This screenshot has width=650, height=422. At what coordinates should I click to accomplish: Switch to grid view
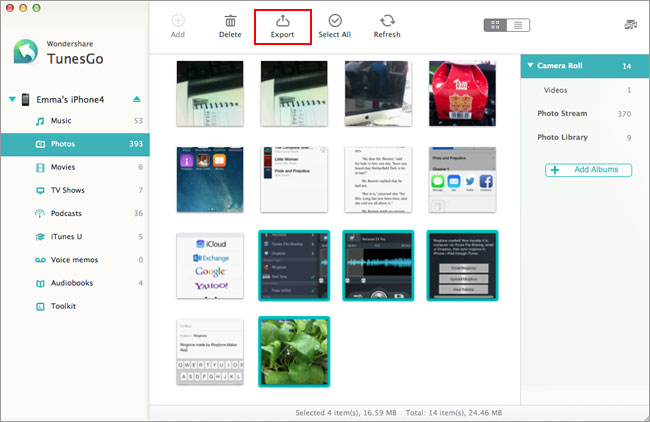click(x=495, y=25)
